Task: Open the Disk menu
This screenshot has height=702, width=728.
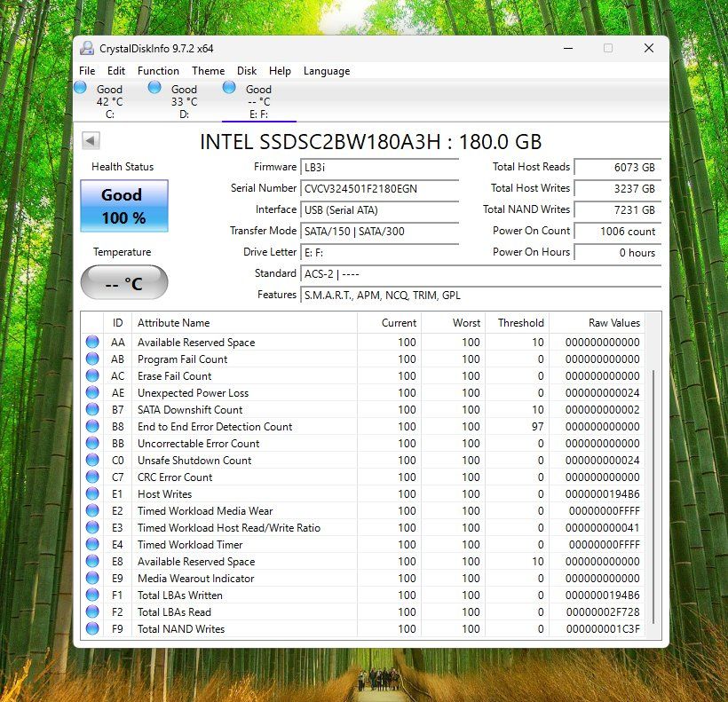Action: pos(247,70)
